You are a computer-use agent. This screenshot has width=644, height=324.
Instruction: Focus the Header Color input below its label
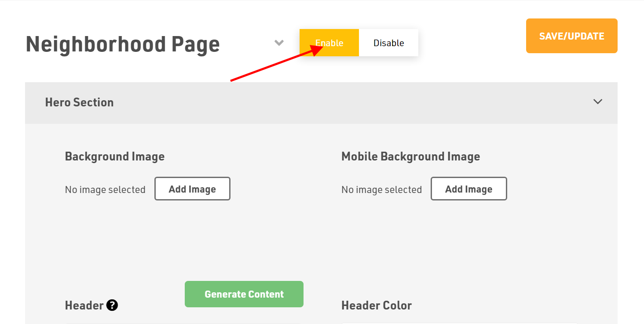coord(459,322)
